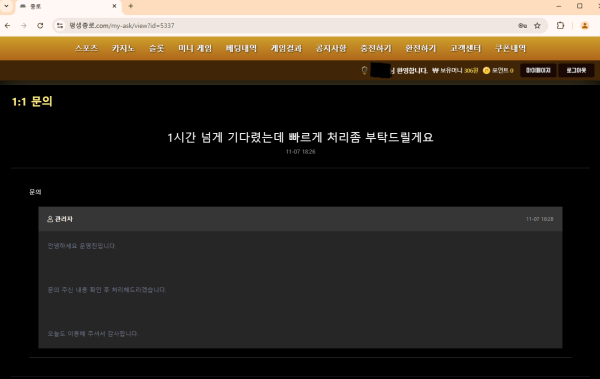Open the extensions puzzle icon

coord(560,26)
